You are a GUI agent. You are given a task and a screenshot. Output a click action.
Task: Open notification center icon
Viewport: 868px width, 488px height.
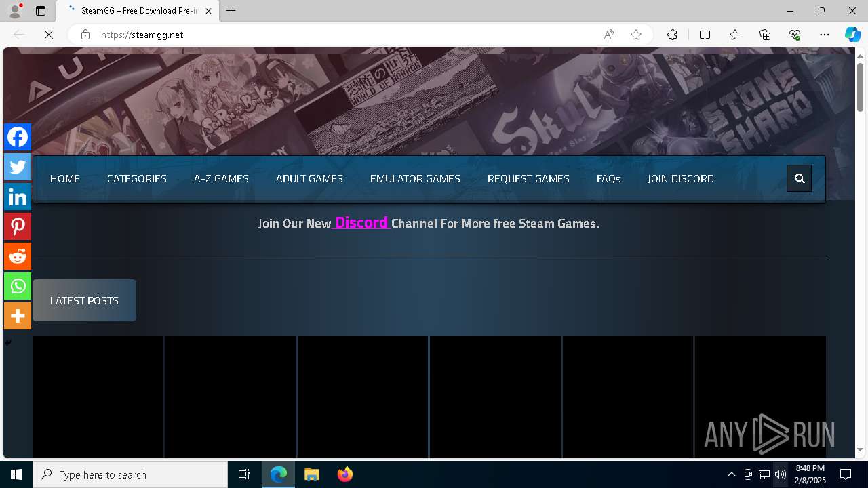[846, 474]
